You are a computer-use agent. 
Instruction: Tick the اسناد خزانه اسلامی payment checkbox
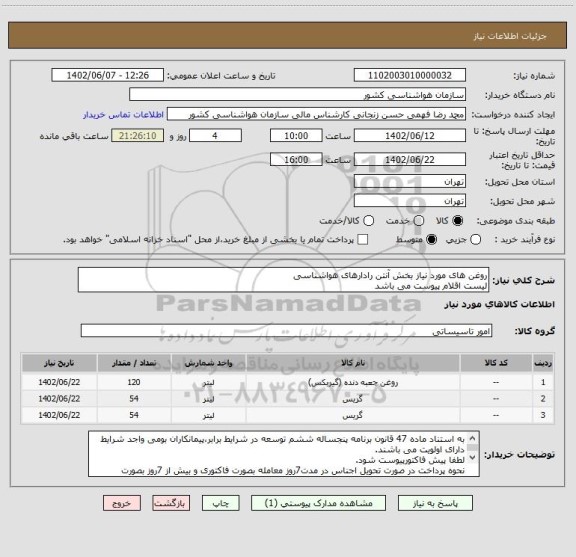(363, 240)
